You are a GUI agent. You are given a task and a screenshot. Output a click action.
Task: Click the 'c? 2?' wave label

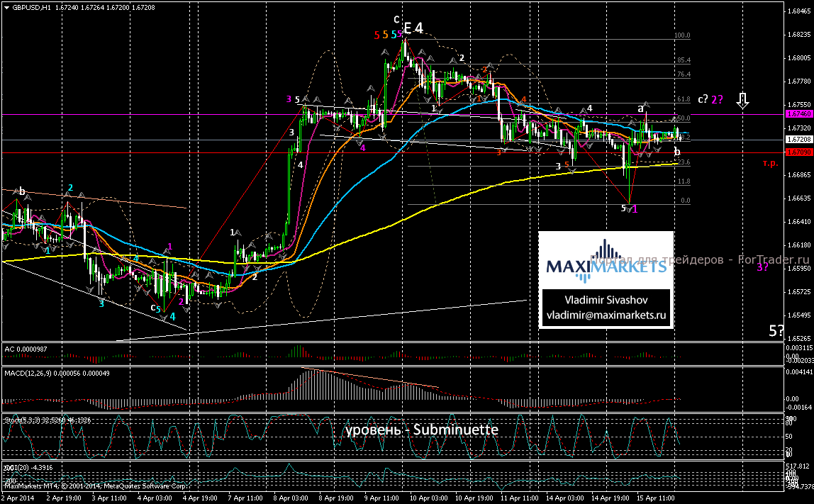click(x=710, y=99)
